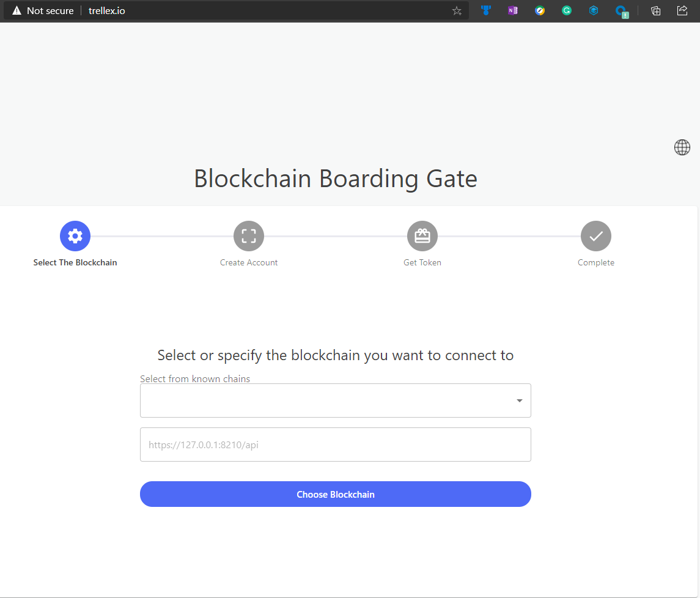Click the globe language icon
The width and height of the screenshot is (700, 598).
tap(682, 147)
